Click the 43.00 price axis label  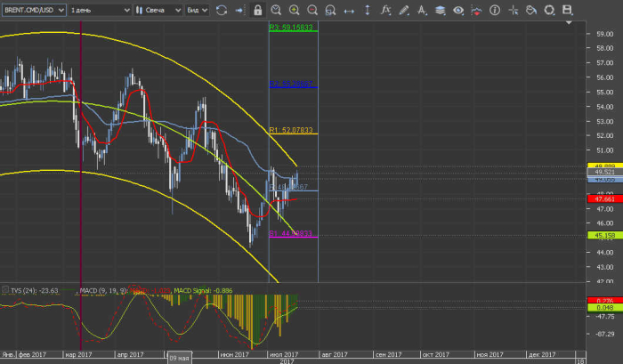click(x=604, y=267)
